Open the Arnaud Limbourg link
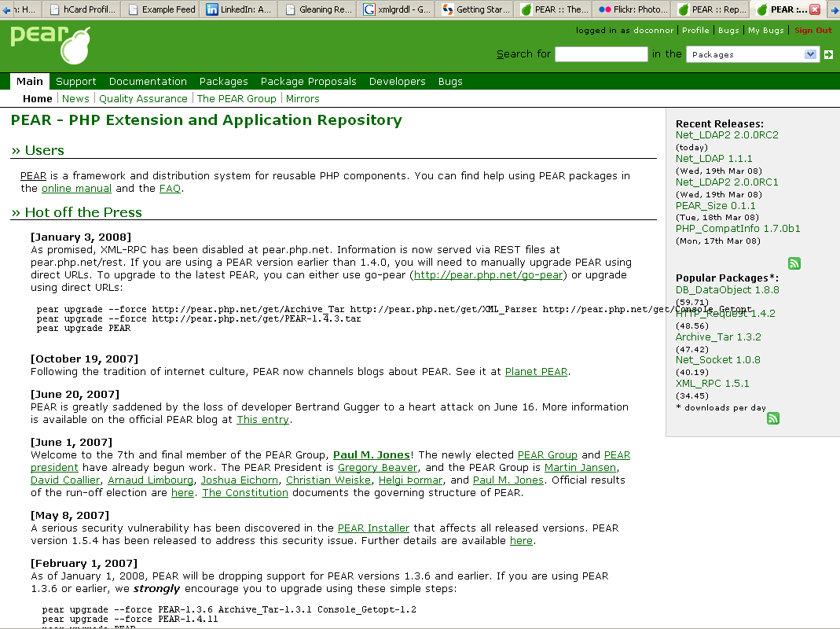 click(x=151, y=480)
